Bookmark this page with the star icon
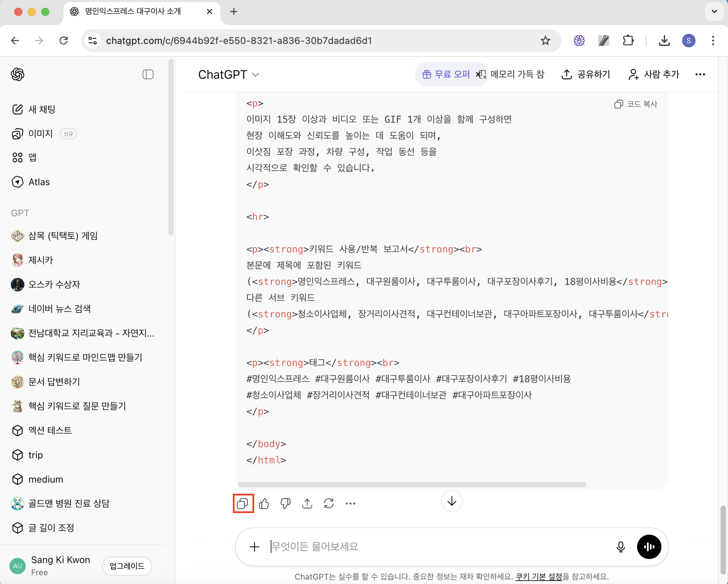 [x=545, y=41]
